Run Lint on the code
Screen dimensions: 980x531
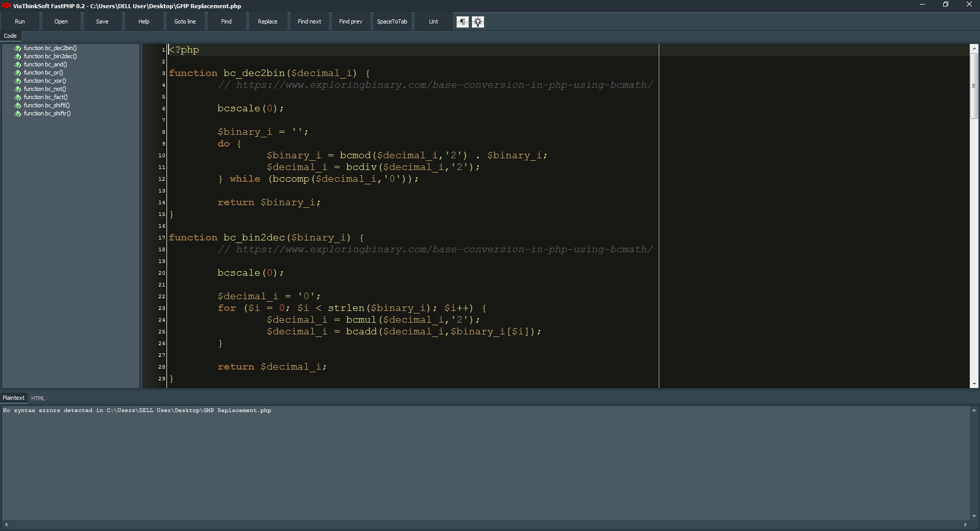click(434, 21)
